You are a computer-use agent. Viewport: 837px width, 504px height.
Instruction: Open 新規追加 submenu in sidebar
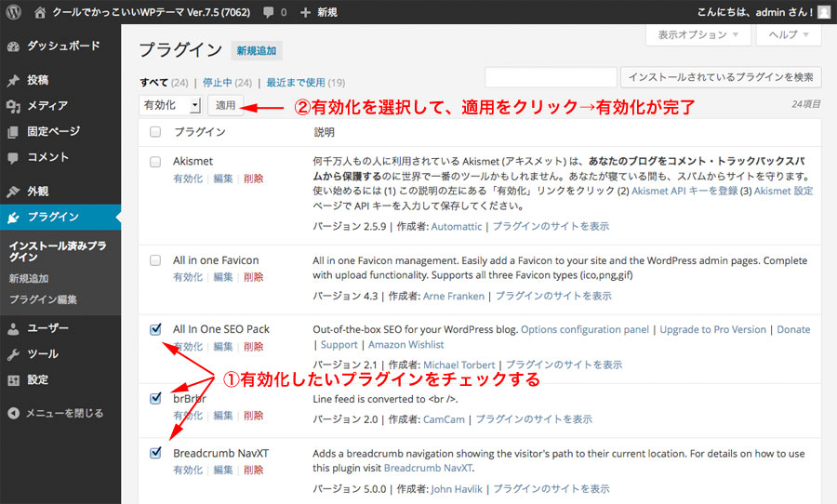(x=29, y=279)
